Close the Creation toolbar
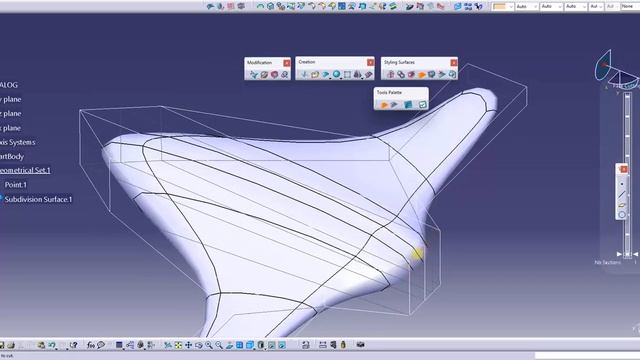Image resolution: width=640 pixels, height=360 pixels. click(x=370, y=62)
